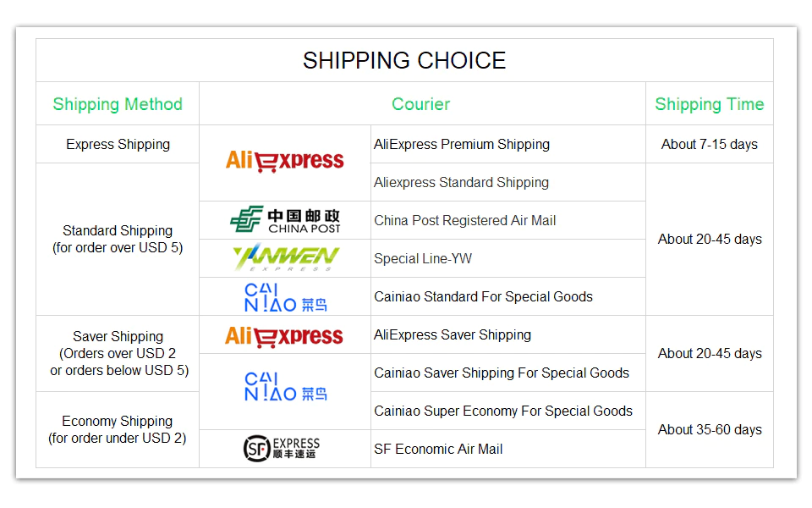Click Cainiao Super Economy For Special Goods

503,411
